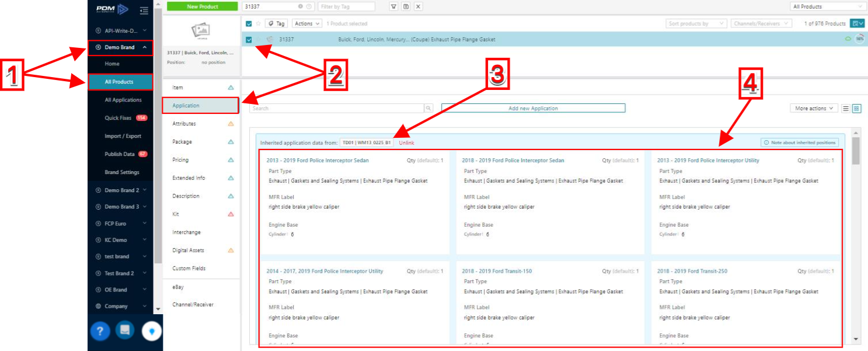
Task: Open the Sort products by dropdown
Action: [696, 24]
